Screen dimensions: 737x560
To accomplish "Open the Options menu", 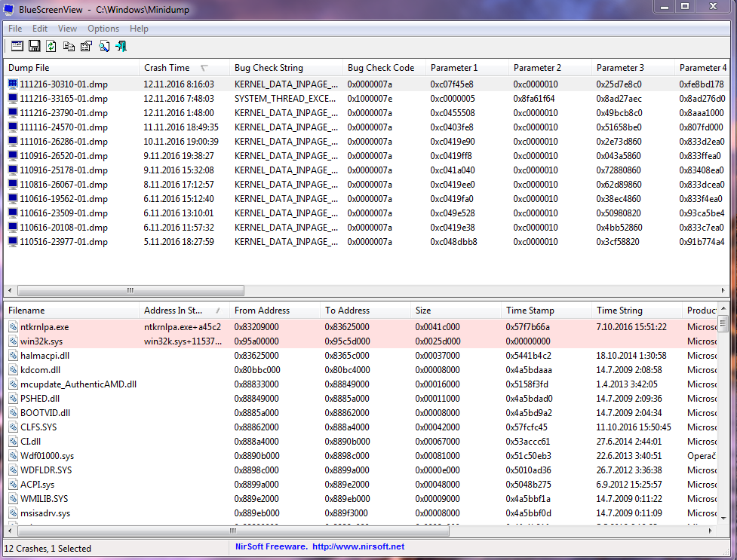I will pos(103,29).
